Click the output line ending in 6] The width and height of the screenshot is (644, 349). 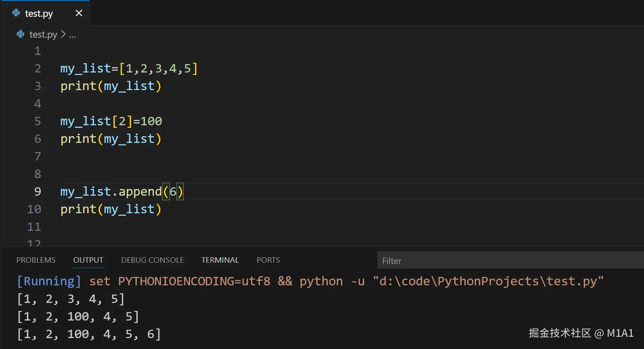click(89, 334)
